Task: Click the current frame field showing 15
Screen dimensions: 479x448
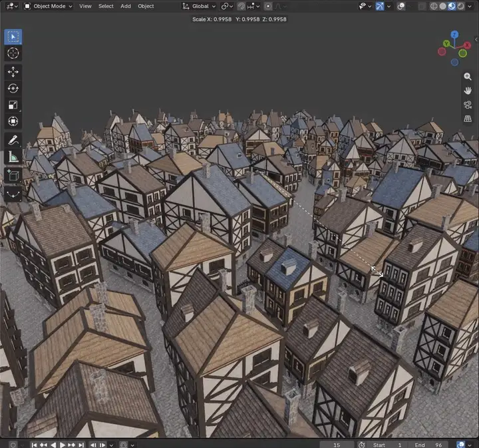Action: 337,445
